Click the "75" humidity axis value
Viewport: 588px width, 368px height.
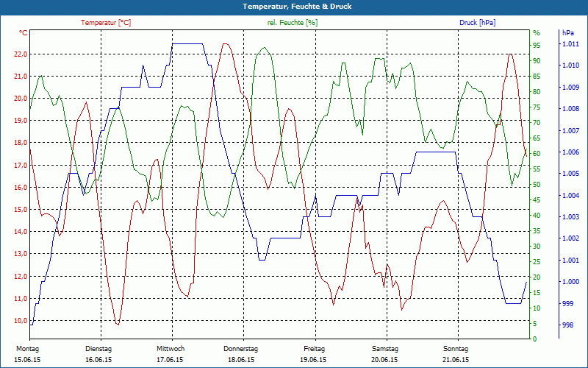537,107
